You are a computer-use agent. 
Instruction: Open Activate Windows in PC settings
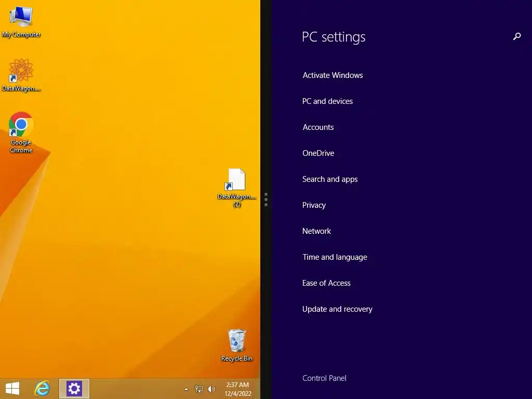tap(332, 75)
